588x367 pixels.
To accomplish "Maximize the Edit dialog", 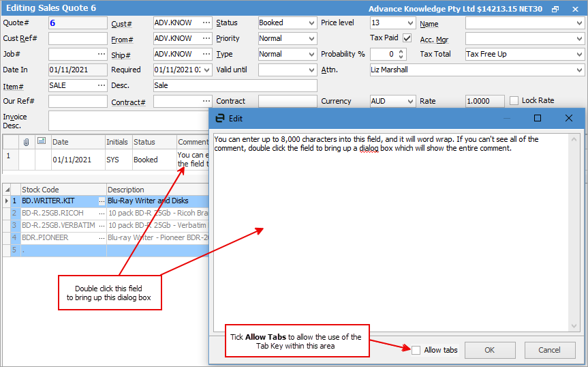I will tap(538, 118).
